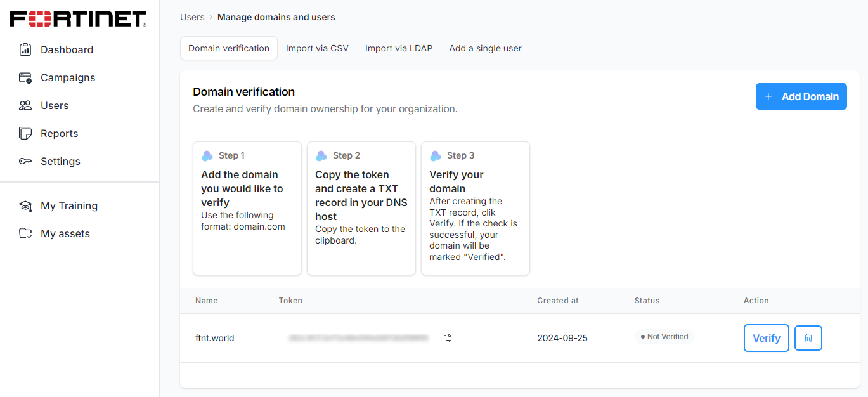Viewport: 868px width, 397px height.
Task: Copy the ftnt.world token to clipboard
Action: click(x=447, y=338)
